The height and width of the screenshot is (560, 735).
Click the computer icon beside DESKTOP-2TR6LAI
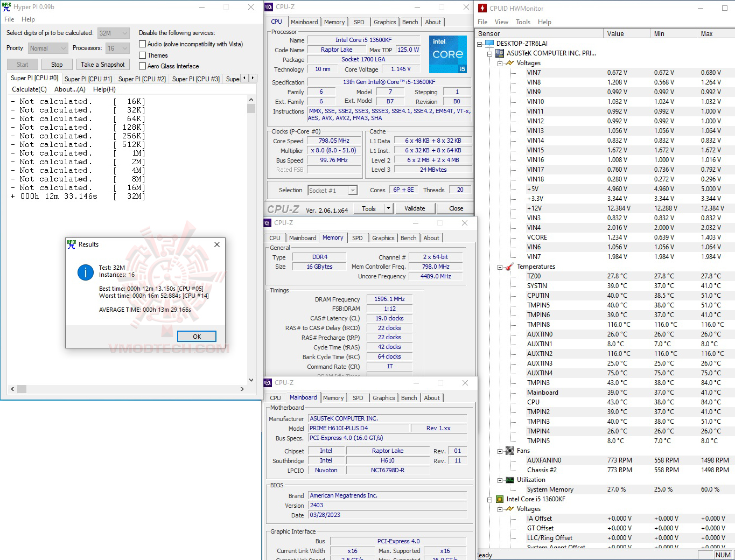489,44
